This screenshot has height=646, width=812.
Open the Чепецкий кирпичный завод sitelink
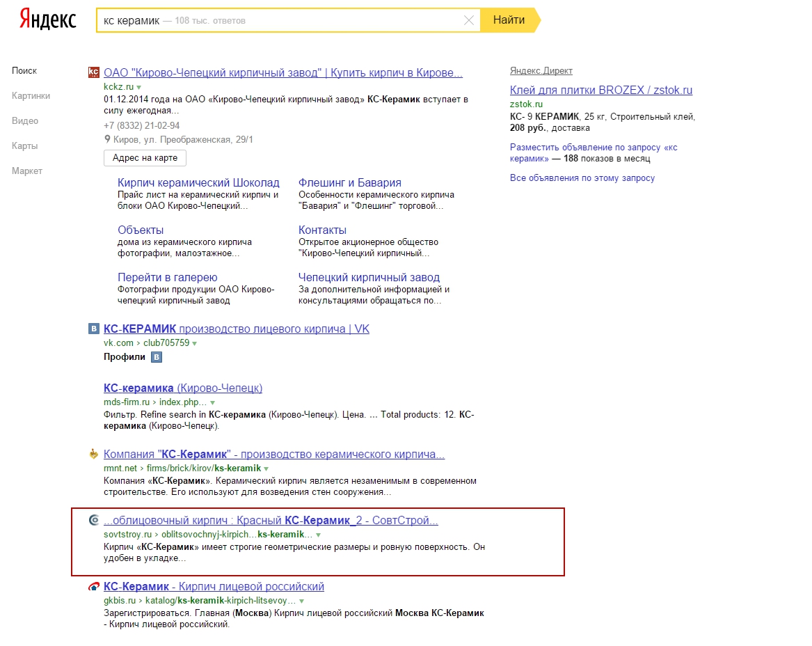pos(369,277)
